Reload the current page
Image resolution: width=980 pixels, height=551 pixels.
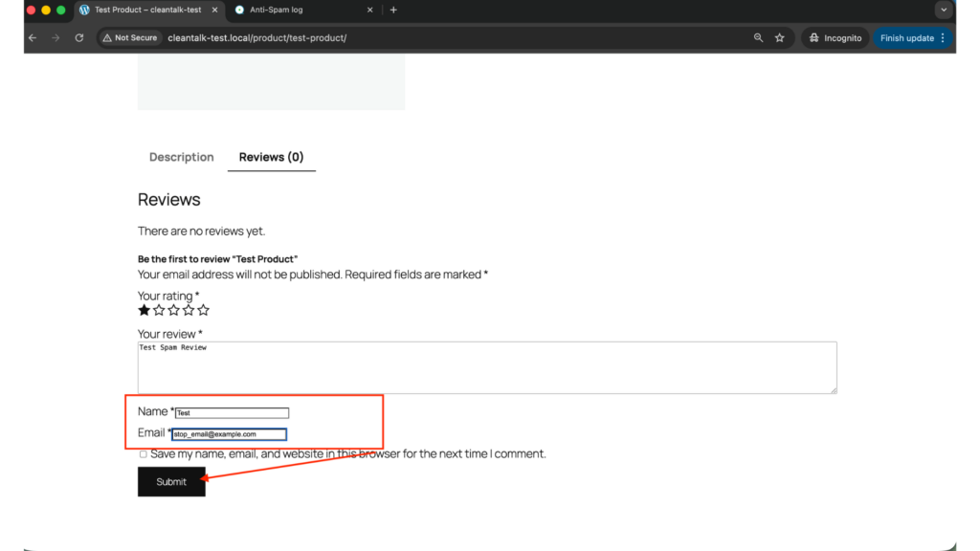(x=78, y=37)
